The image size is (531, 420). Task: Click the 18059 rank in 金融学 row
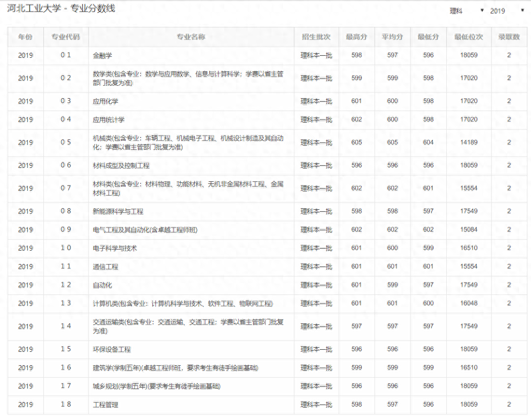click(469, 55)
